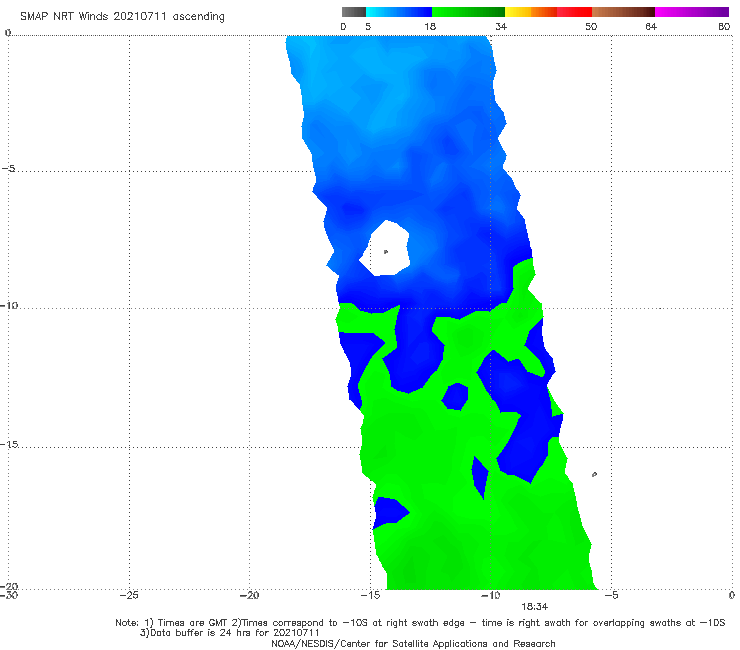Viewport: 740px width, 650px height.
Task: Click the longitude axis label '-25'
Action: coord(129,596)
